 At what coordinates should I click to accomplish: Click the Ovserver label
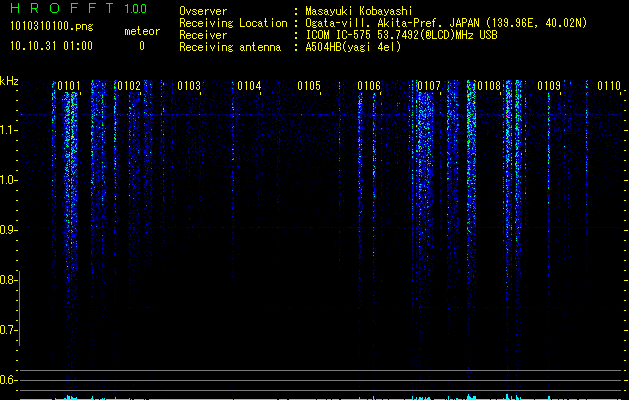pos(203,11)
